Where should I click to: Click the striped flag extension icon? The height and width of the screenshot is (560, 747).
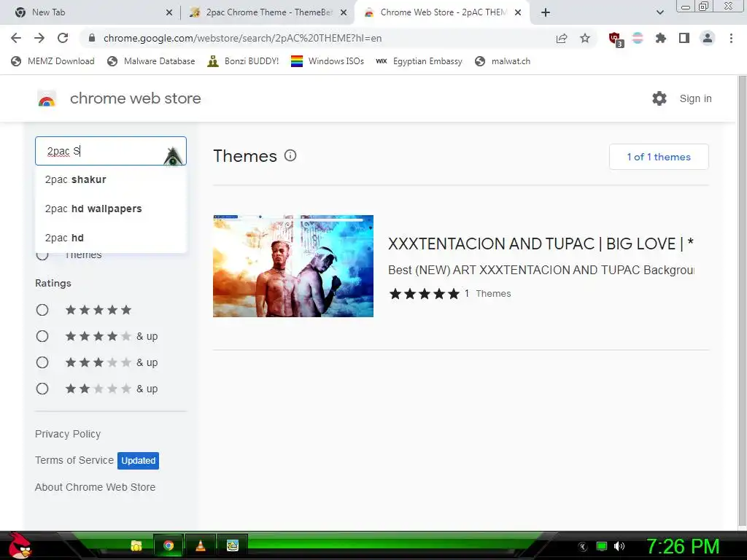click(638, 38)
